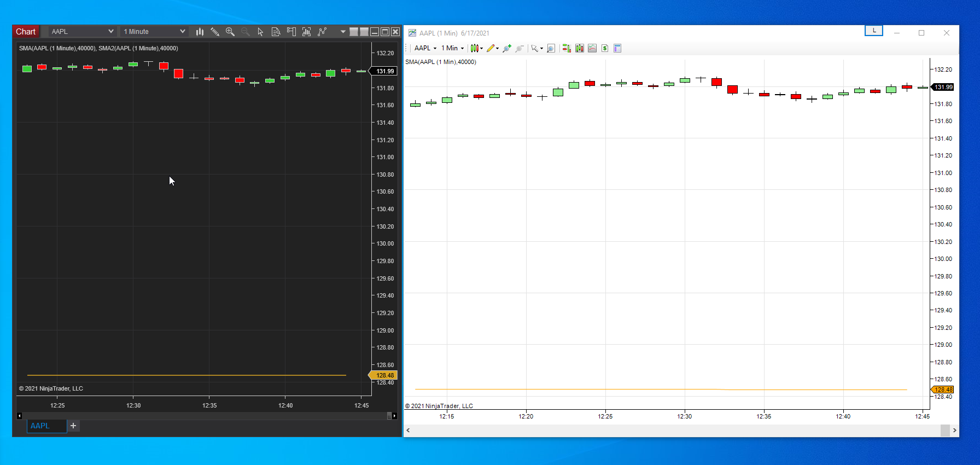Click the SMA indicator label in dark chart

[x=98, y=48]
